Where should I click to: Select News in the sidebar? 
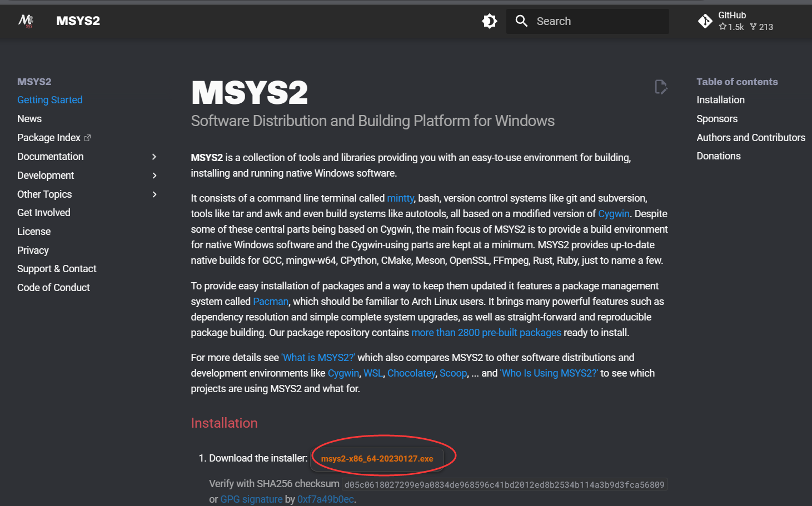click(x=29, y=119)
